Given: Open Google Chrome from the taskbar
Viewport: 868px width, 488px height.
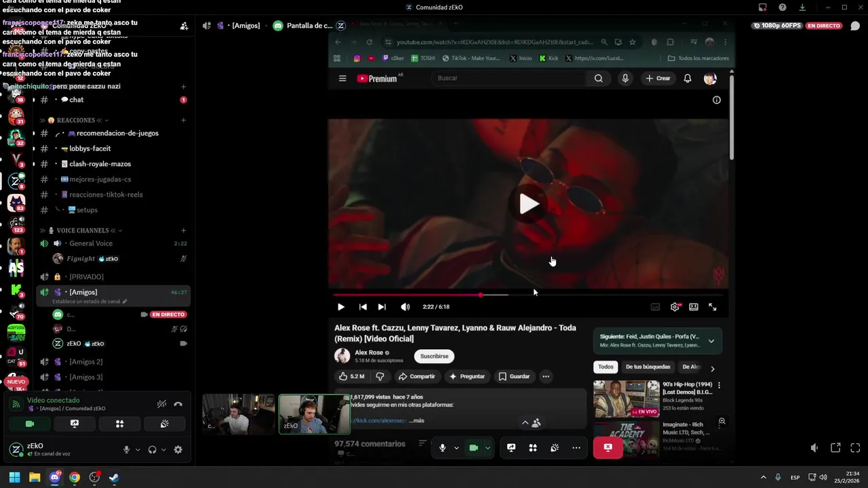Looking at the screenshot, I should coord(75,477).
